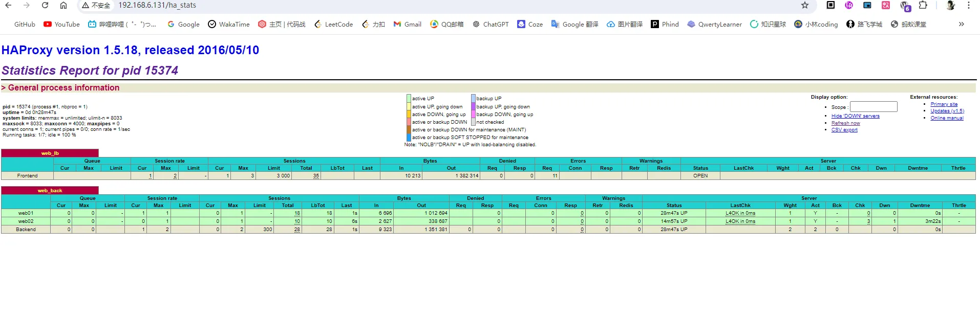Click the Refresh now link

pyautogui.click(x=845, y=123)
